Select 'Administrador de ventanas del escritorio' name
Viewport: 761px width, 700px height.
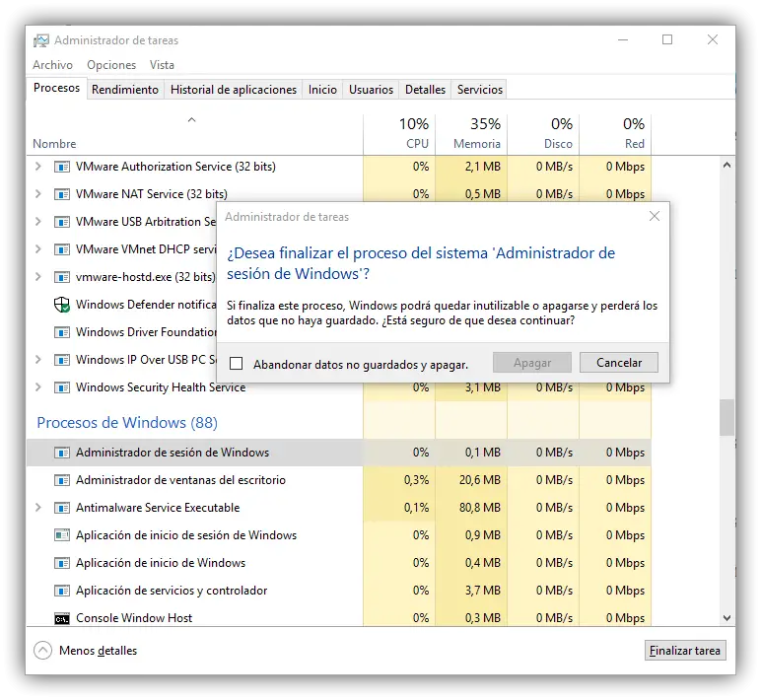pyautogui.click(x=180, y=480)
